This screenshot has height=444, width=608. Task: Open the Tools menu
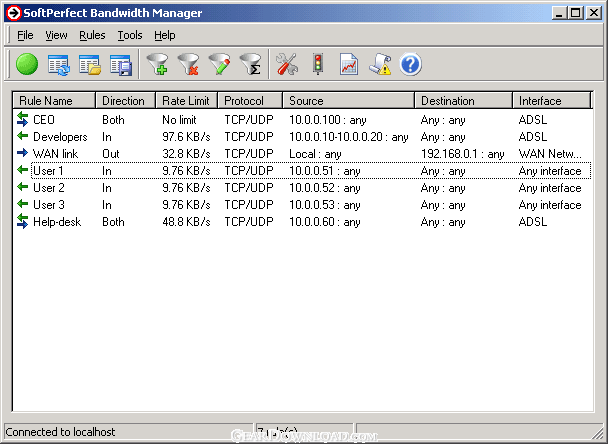(x=130, y=35)
